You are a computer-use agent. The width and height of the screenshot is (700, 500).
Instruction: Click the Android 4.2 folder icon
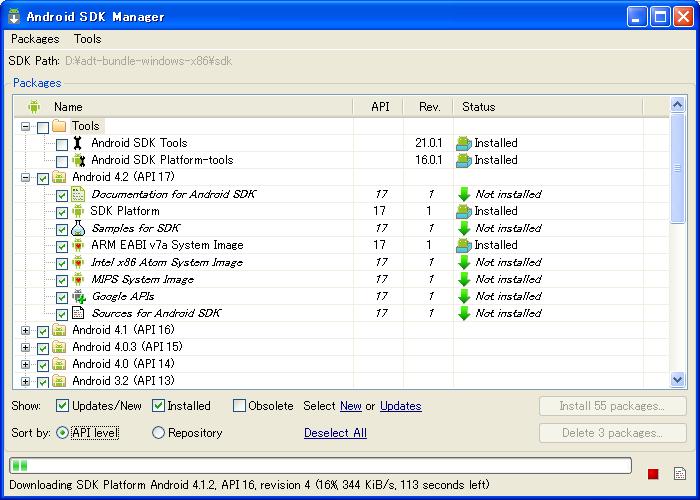click(59, 177)
